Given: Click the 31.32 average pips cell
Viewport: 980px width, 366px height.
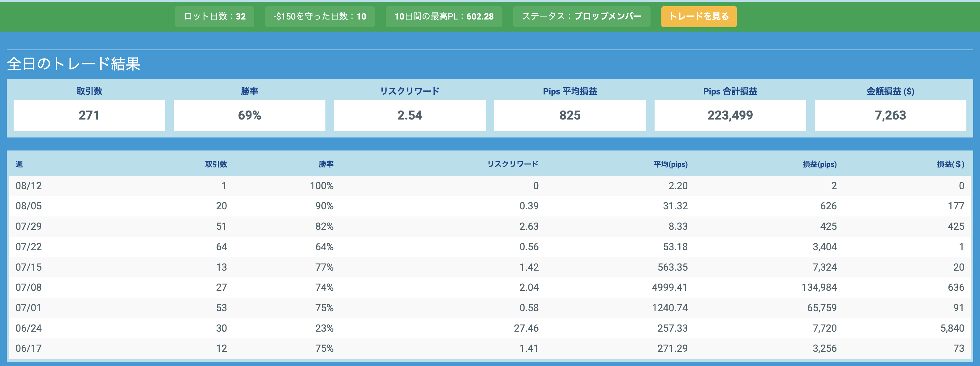Looking at the screenshot, I should coord(675,206).
